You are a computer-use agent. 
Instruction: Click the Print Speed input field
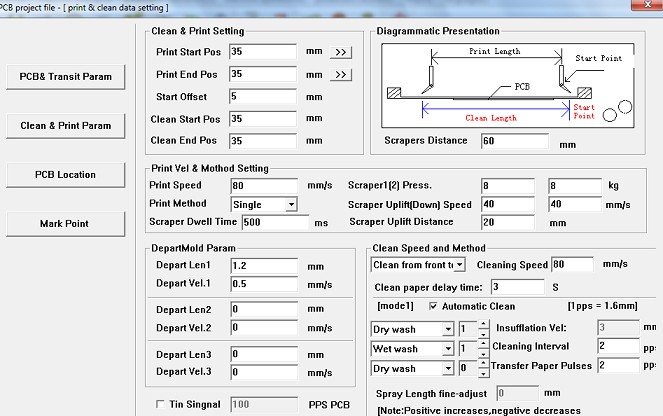click(x=263, y=186)
